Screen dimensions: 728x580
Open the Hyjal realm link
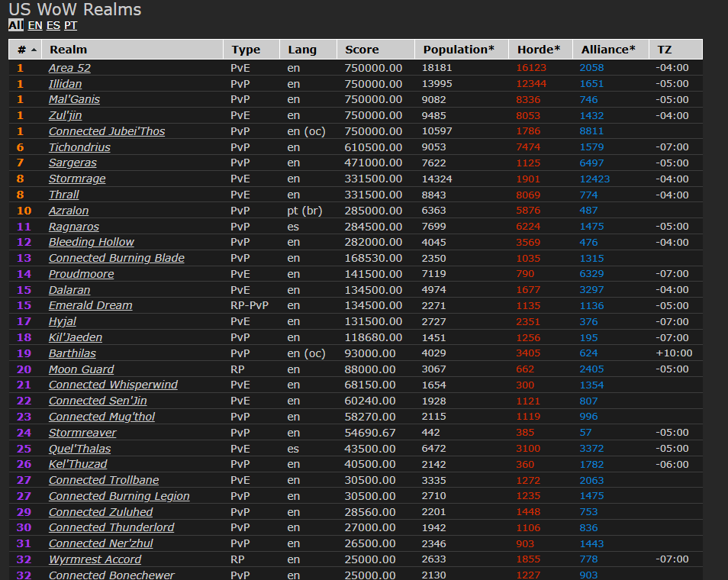(x=63, y=321)
